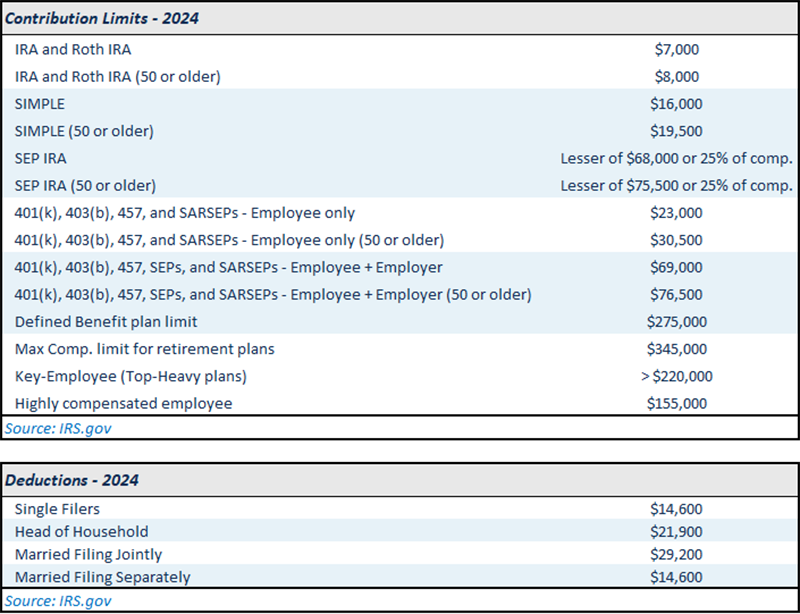Click the SEP IRA limit entry
Viewport: 800px width, 614px height.
42,158
